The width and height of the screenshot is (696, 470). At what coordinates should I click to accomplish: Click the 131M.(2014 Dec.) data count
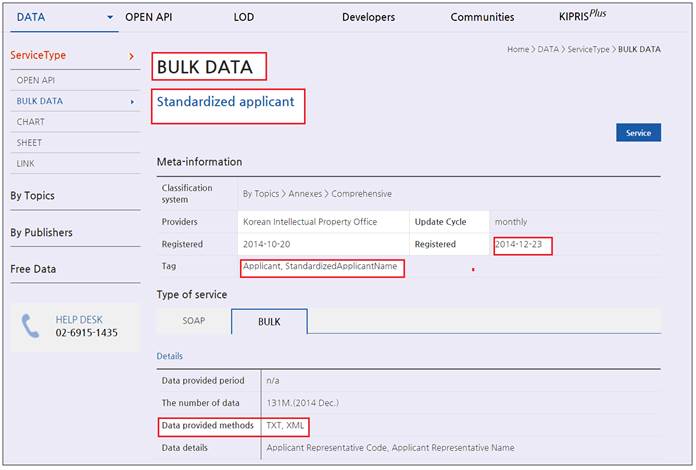(x=302, y=403)
